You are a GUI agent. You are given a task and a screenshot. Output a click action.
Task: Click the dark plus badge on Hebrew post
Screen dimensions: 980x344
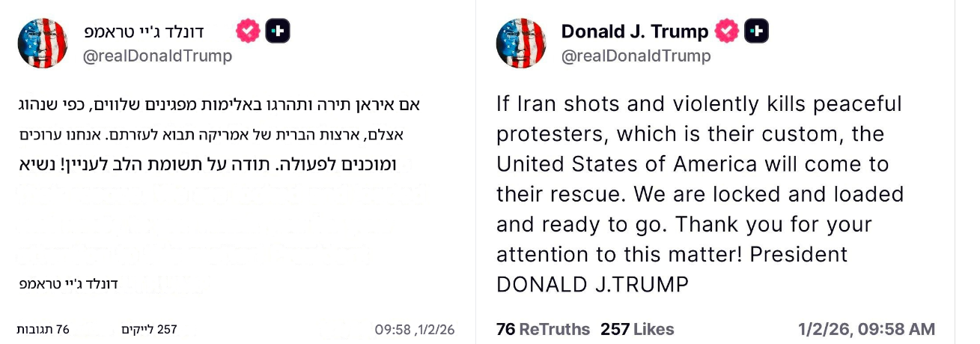click(278, 31)
